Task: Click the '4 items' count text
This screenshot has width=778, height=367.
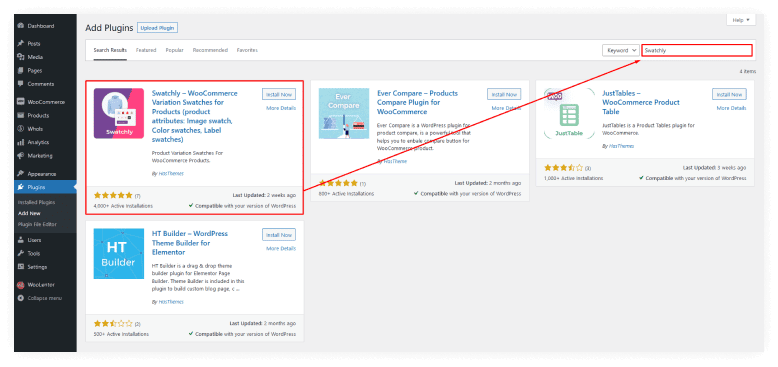Action: (748, 71)
